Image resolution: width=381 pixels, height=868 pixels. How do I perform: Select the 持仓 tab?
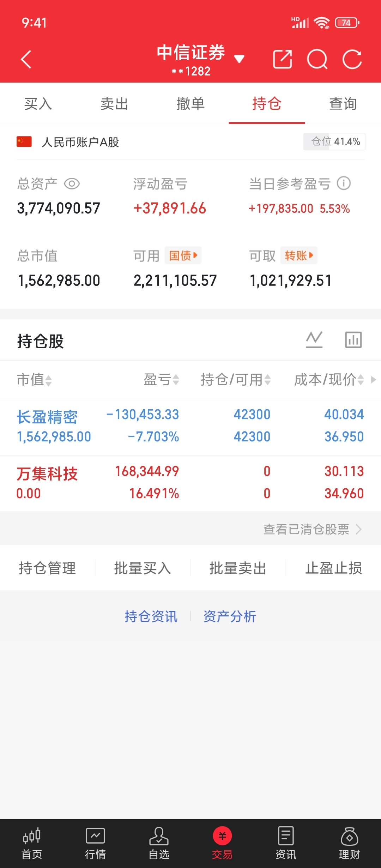click(x=267, y=104)
